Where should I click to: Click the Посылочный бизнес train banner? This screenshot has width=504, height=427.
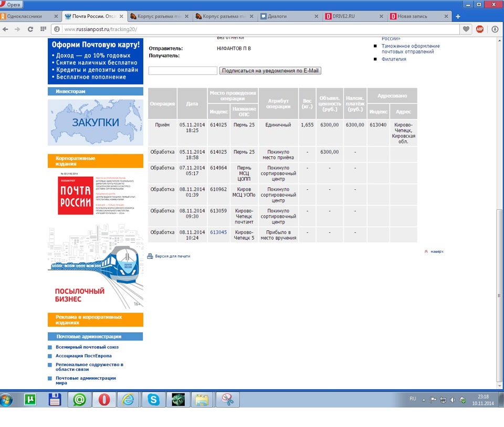tap(96, 266)
